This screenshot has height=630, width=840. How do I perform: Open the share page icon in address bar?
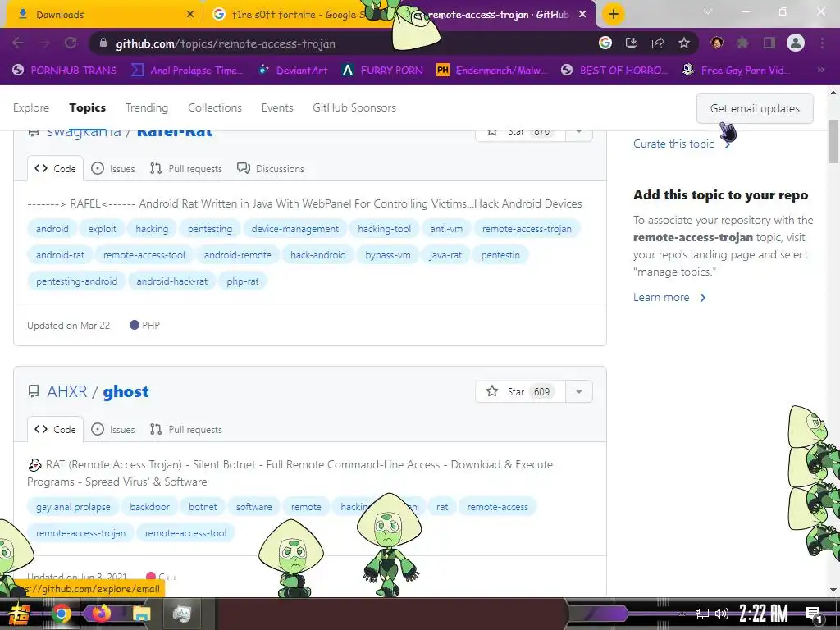[658, 43]
